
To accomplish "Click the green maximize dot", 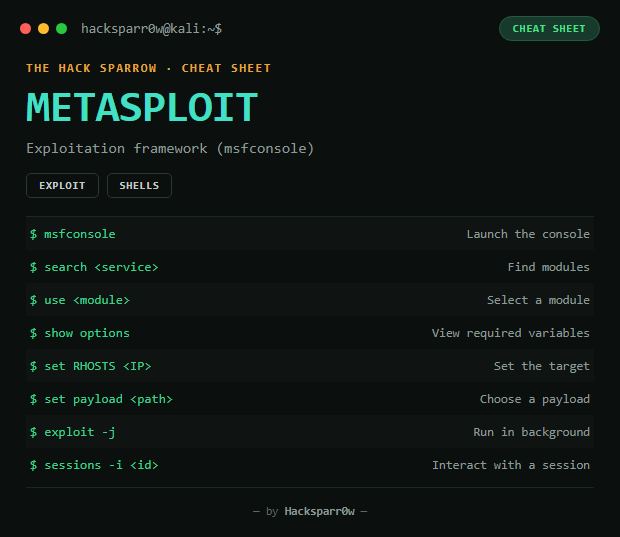I will (x=62, y=28).
